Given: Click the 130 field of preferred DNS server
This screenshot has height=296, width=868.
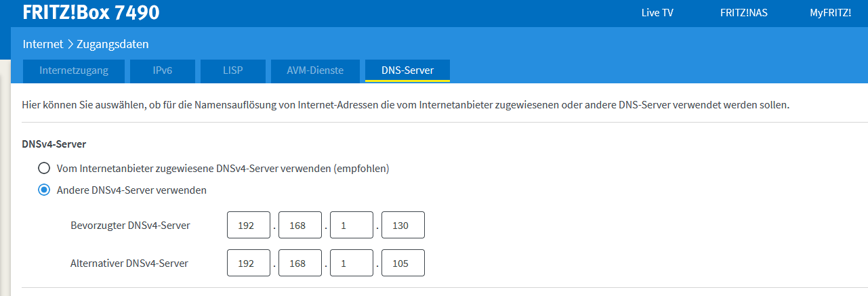Looking at the screenshot, I should 403,225.
